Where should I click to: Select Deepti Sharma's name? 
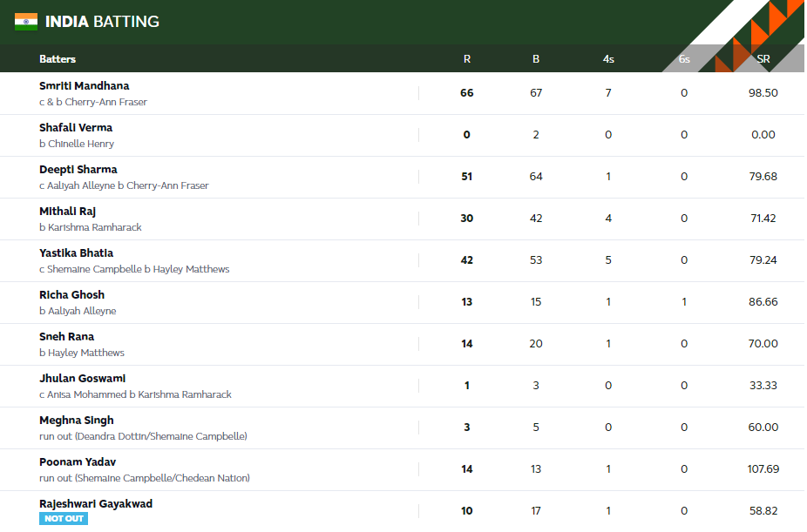(x=78, y=170)
